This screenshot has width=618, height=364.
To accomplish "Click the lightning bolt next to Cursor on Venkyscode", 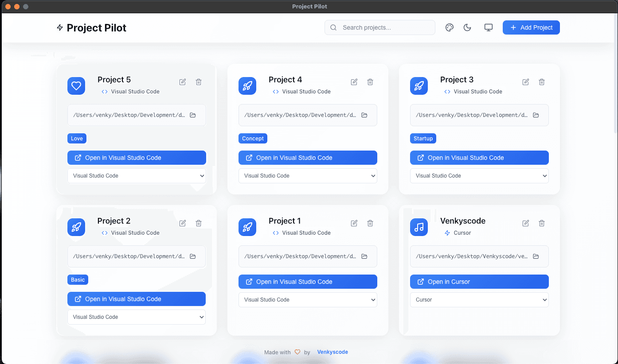I will 447,232.
